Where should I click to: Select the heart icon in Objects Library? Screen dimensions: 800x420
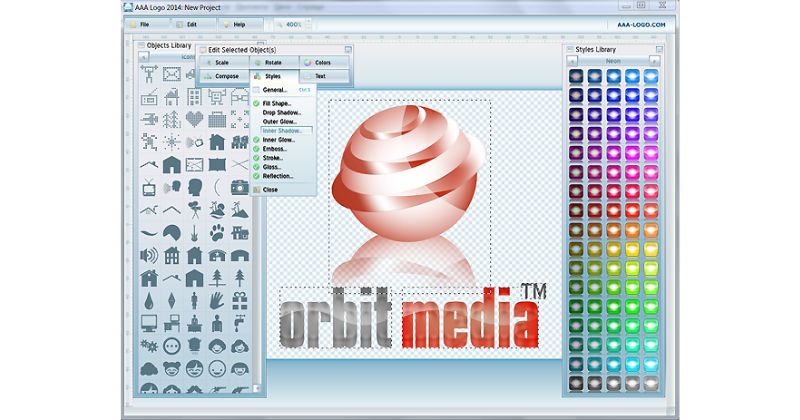(194, 119)
